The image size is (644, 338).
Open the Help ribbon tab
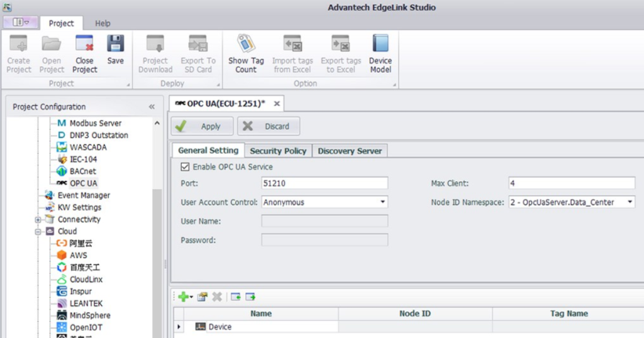103,23
